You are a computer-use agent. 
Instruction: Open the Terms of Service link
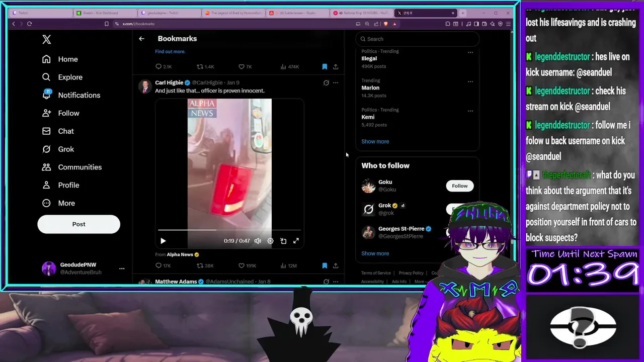[x=376, y=273]
